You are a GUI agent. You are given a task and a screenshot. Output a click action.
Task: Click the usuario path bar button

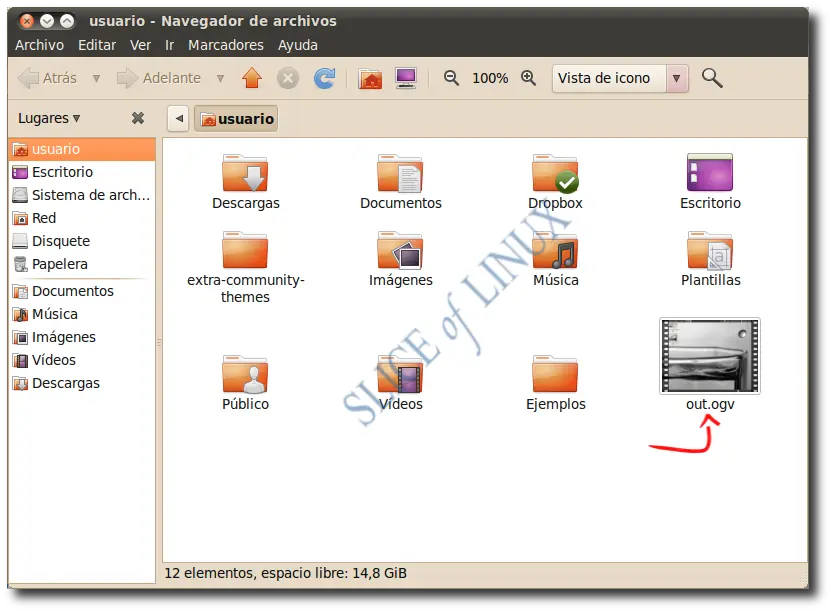(236, 118)
